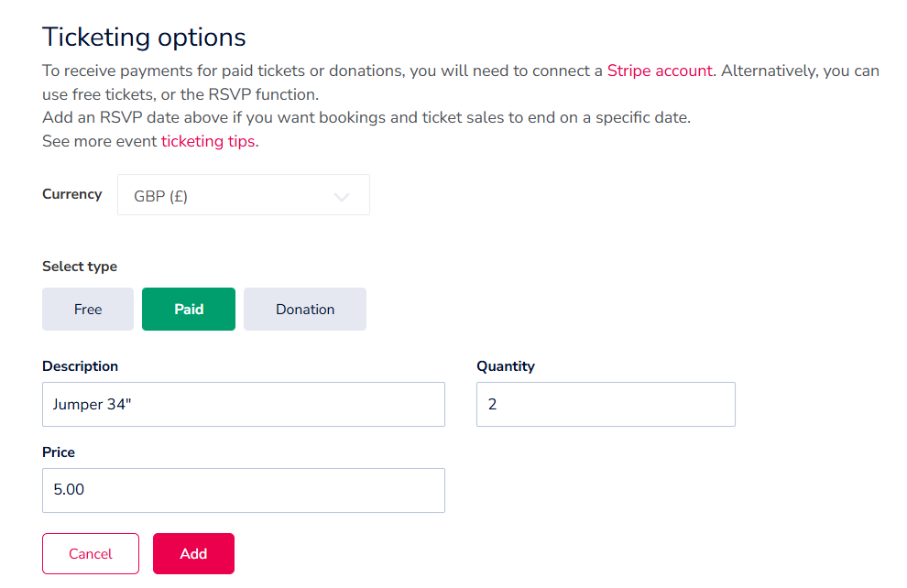Click the Select type label
The width and height of the screenshot is (907, 588).
pos(80,267)
